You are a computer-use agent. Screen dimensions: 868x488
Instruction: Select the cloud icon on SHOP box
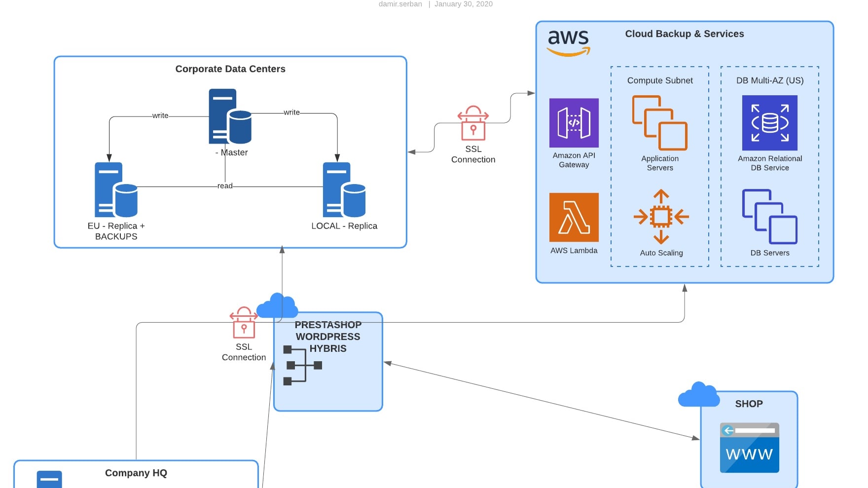tap(699, 394)
